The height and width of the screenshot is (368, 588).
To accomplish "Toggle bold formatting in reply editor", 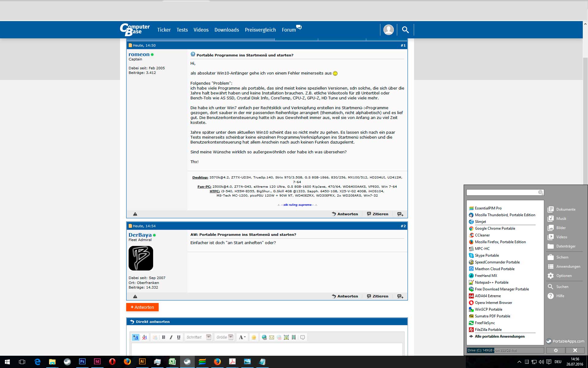I will [x=164, y=337].
